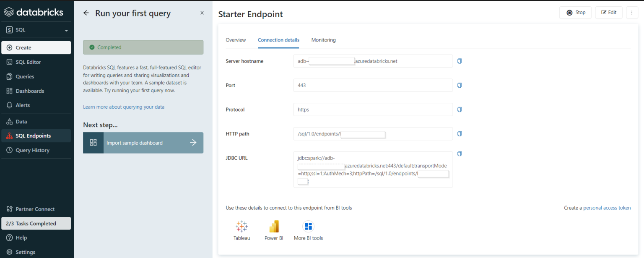Open Query History in sidebar

pos(36,150)
